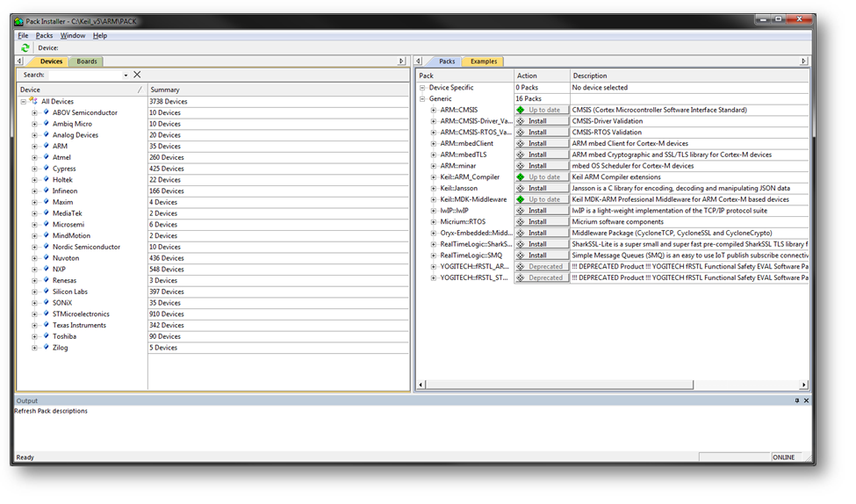Select the Packs tab
Viewport: 856px width, 504px height.
[x=447, y=61]
